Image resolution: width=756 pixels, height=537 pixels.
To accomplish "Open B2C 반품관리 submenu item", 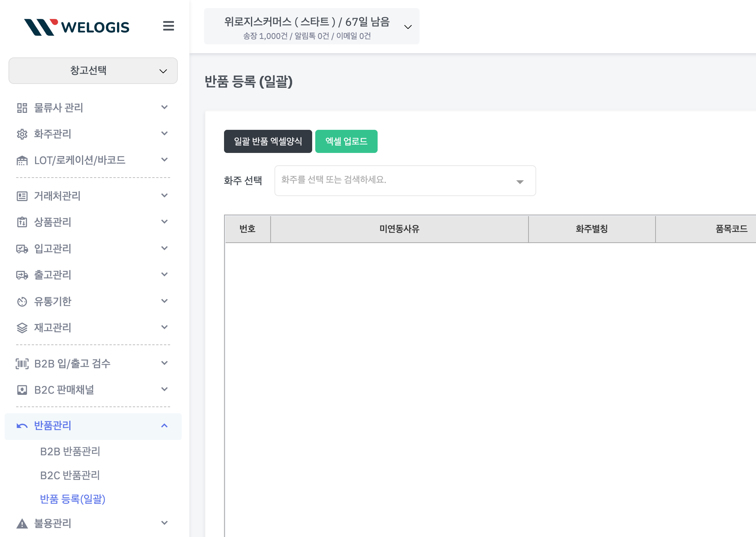I will (x=70, y=475).
